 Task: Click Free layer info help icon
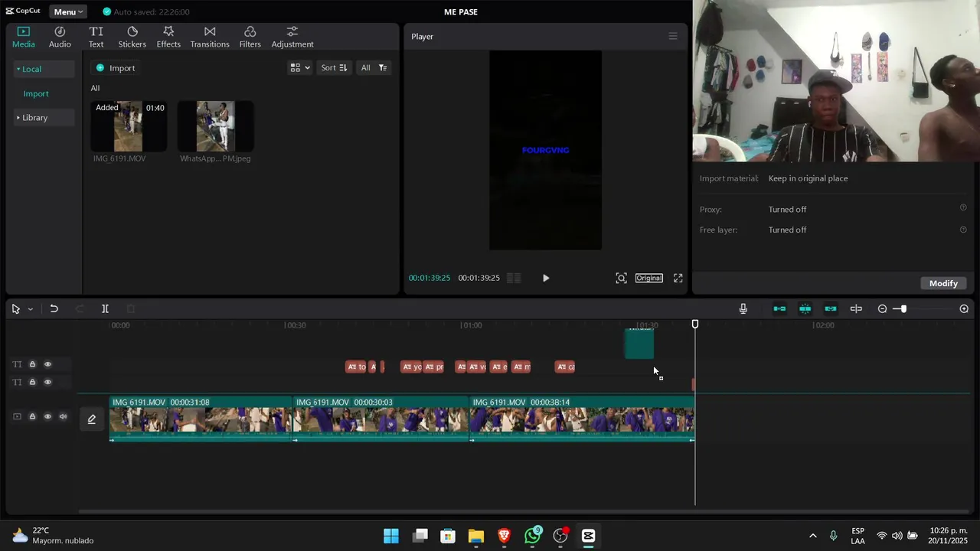pos(963,230)
